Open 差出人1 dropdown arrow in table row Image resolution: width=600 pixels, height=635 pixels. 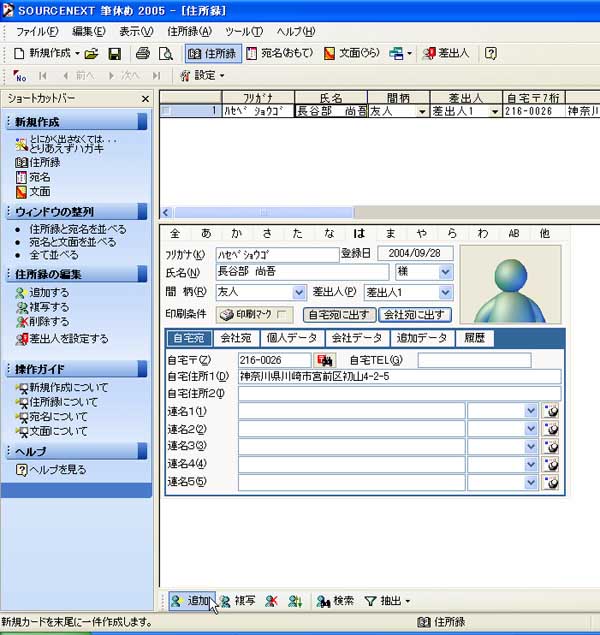point(494,111)
